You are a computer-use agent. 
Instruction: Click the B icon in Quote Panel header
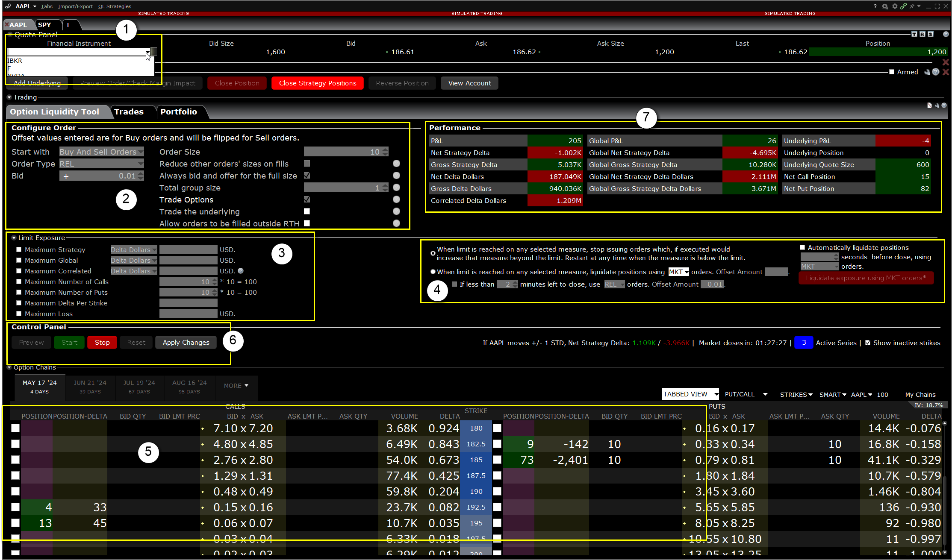(x=923, y=34)
